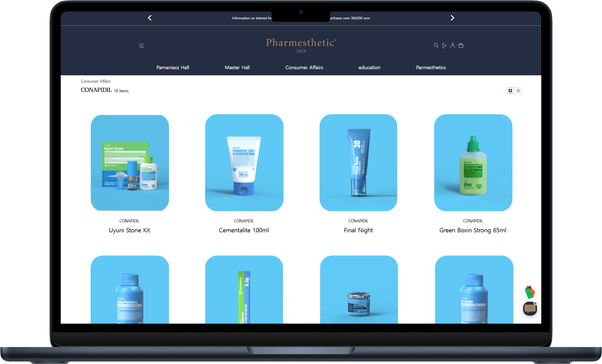Click interest-free information announcement text

coord(301,18)
